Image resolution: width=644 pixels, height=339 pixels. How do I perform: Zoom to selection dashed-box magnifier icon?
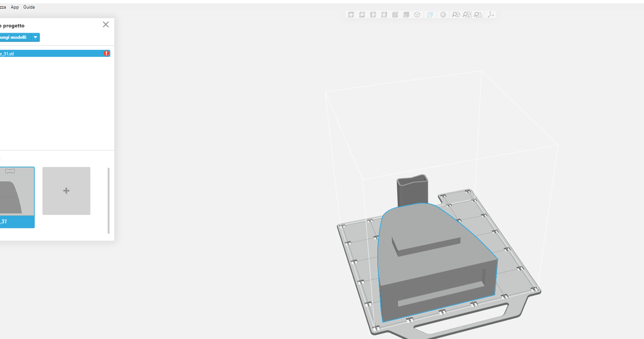[x=467, y=15]
